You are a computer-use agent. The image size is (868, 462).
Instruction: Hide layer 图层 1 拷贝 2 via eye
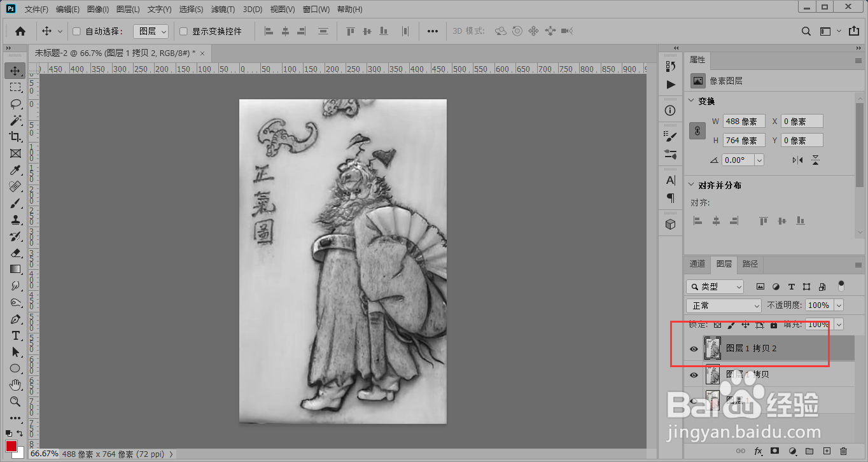(694, 349)
